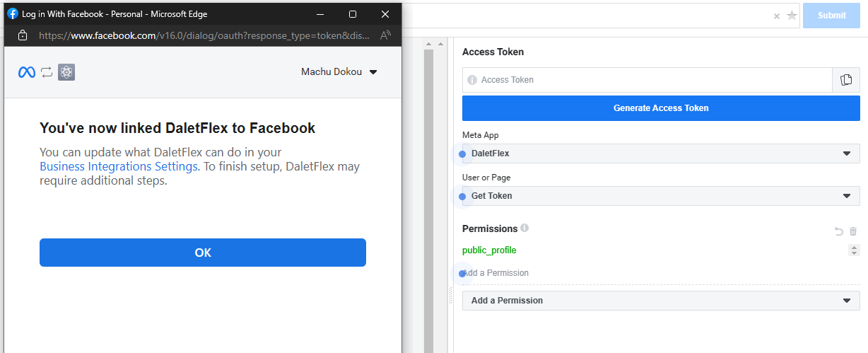Image resolution: width=868 pixels, height=353 pixels.
Task: Copy the access token with clipboard icon
Action: (x=846, y=80)
